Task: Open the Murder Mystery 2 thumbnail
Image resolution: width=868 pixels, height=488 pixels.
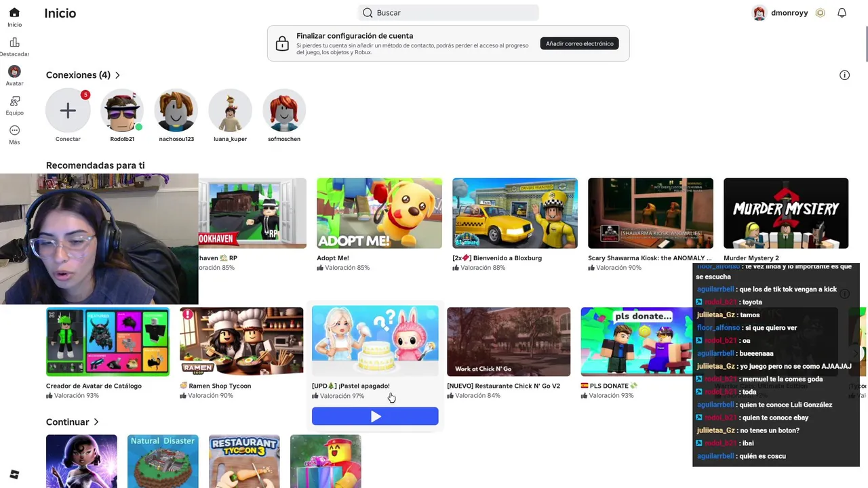Action: pos(786,213)
